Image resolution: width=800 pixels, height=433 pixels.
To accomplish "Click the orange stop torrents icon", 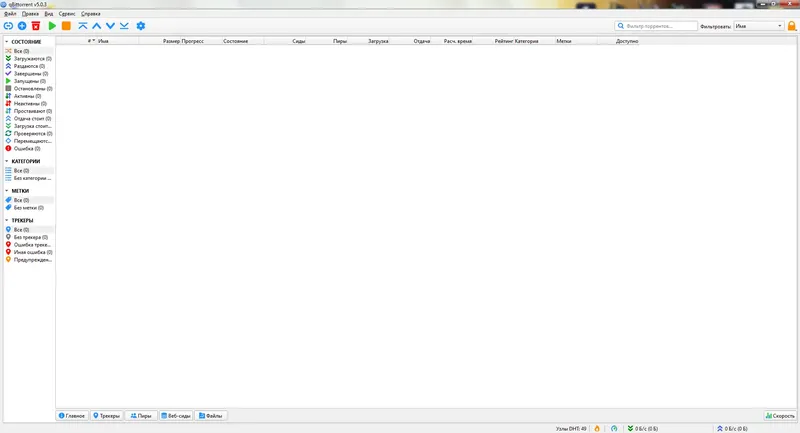I will tap(66, 26).
